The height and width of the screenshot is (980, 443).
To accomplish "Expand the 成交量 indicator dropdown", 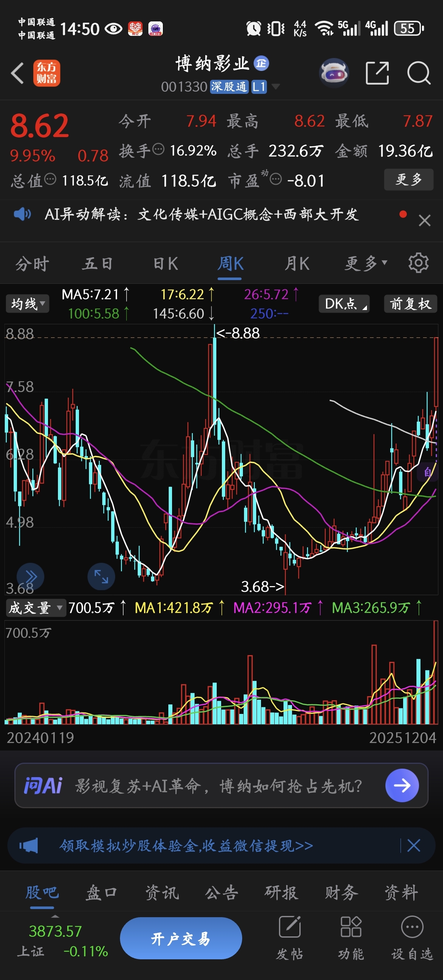I will (36, 608).
